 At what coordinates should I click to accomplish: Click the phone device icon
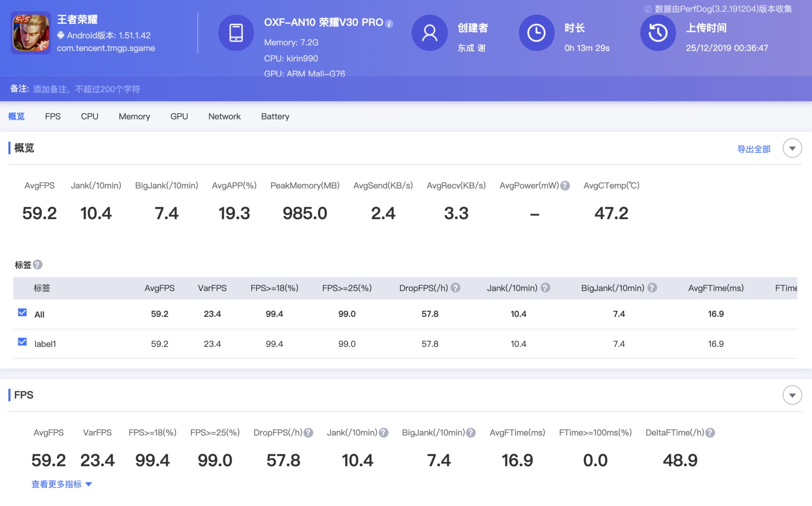coord(236,33)
